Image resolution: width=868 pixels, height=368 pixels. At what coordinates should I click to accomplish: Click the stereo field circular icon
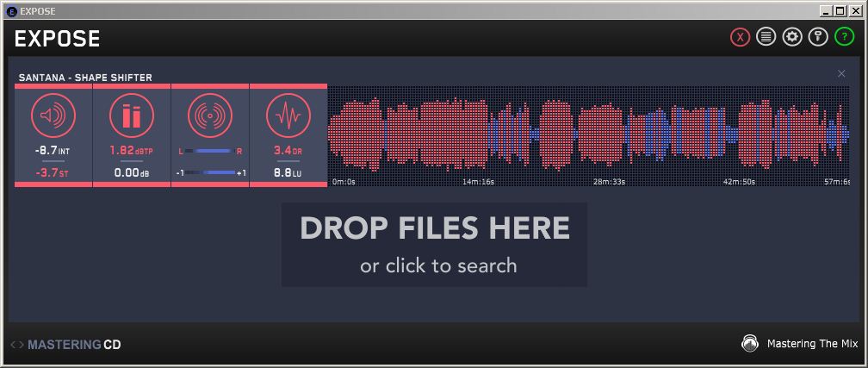coord(210,115)
